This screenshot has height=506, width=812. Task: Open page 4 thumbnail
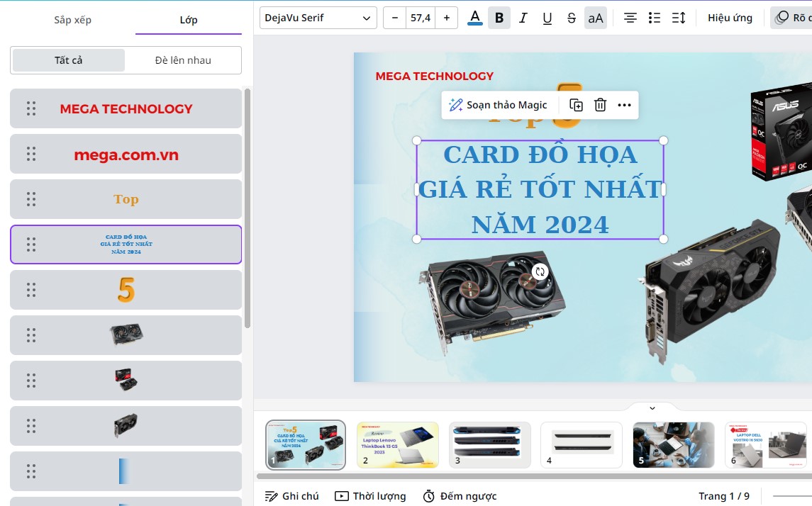click(582, 445)
